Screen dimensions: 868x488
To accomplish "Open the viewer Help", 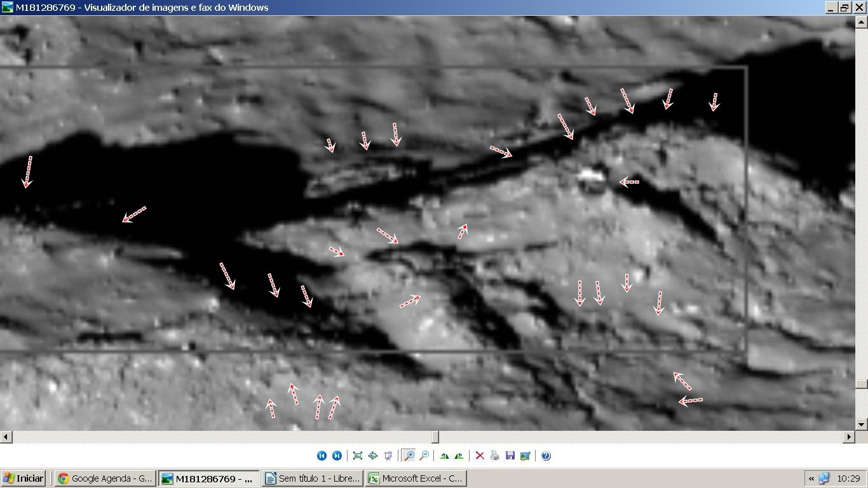I will click(546, 456).
